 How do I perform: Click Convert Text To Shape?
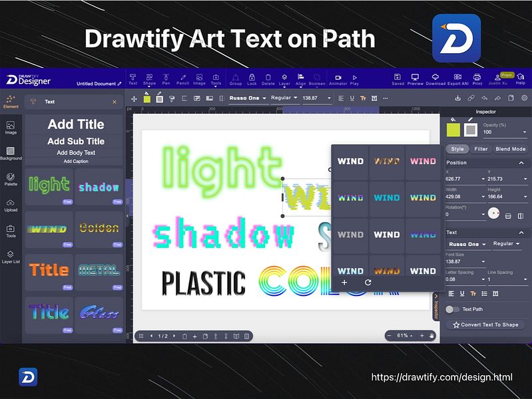point(485,325)
